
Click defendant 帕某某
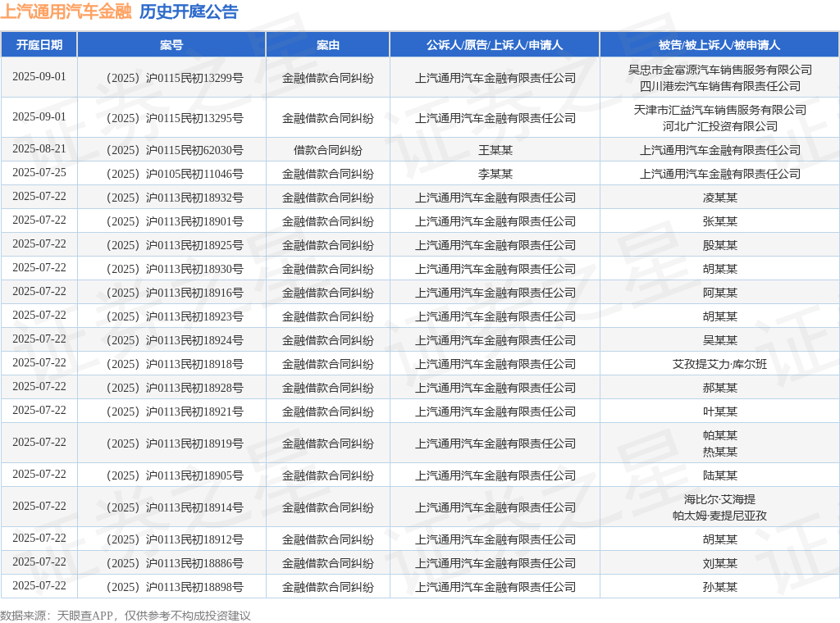coord(720,435)
